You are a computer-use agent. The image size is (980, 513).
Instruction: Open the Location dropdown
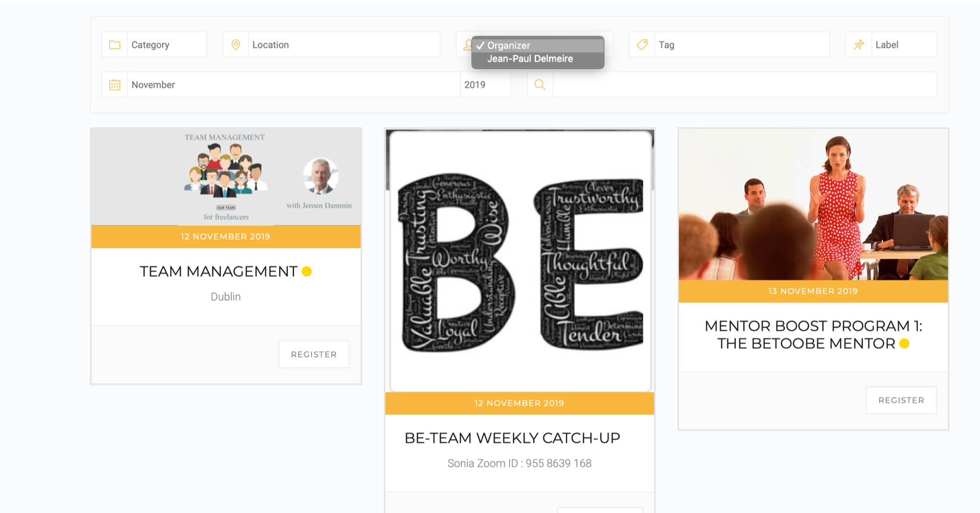[x=344, y=45]
